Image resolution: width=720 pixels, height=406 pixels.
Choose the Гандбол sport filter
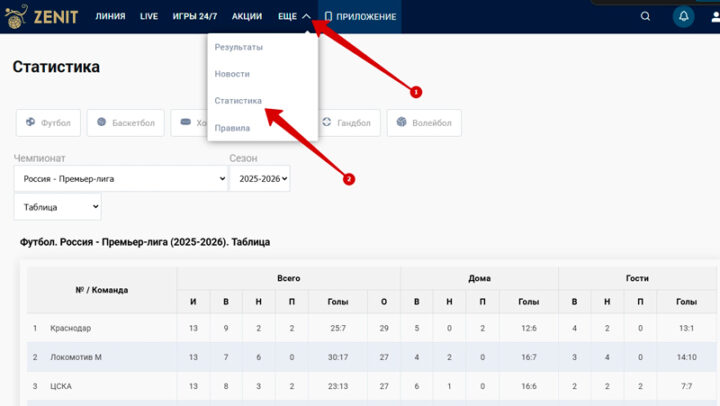click(346, 123)
